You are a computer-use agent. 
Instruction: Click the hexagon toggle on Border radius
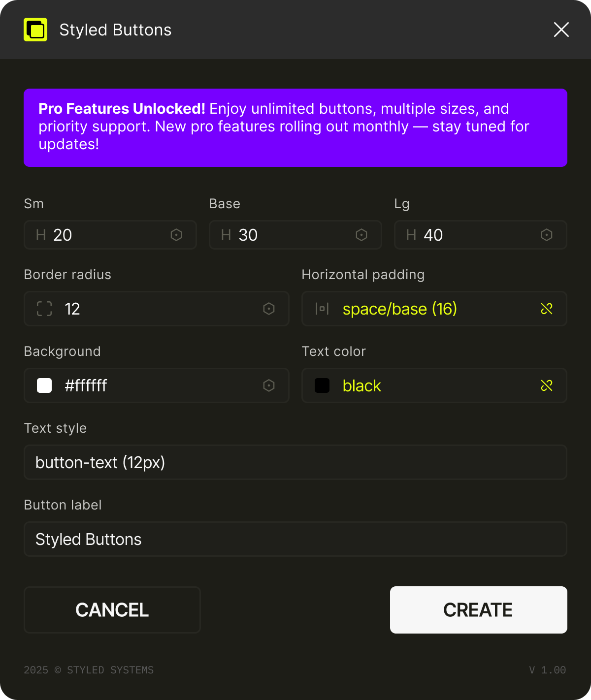tap(268, 309)
